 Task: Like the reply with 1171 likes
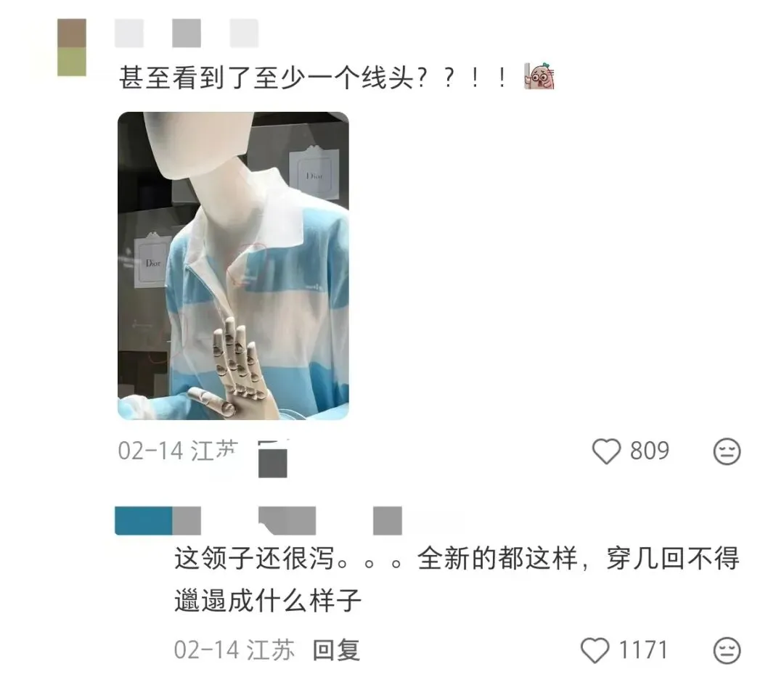coord(595,650)
